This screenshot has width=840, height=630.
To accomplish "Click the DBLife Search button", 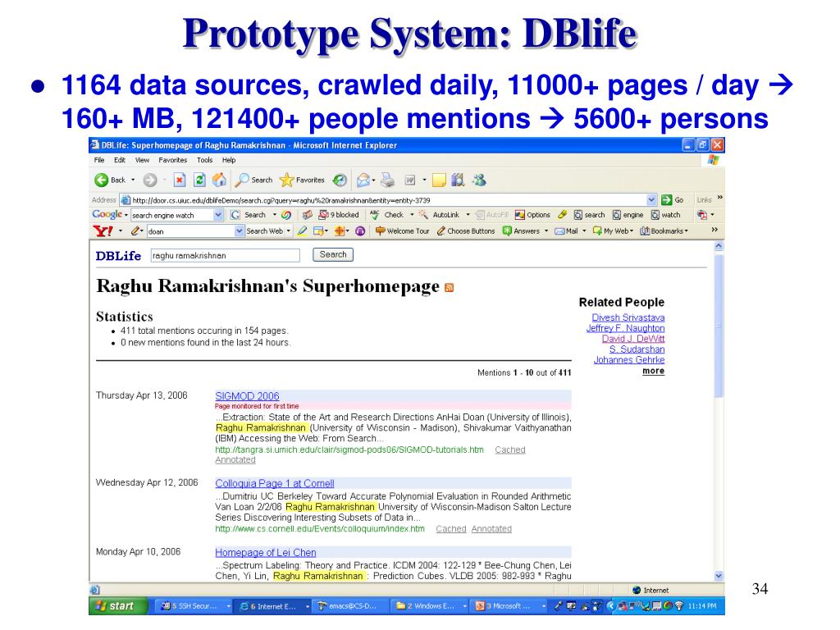I will click(333, 255).
